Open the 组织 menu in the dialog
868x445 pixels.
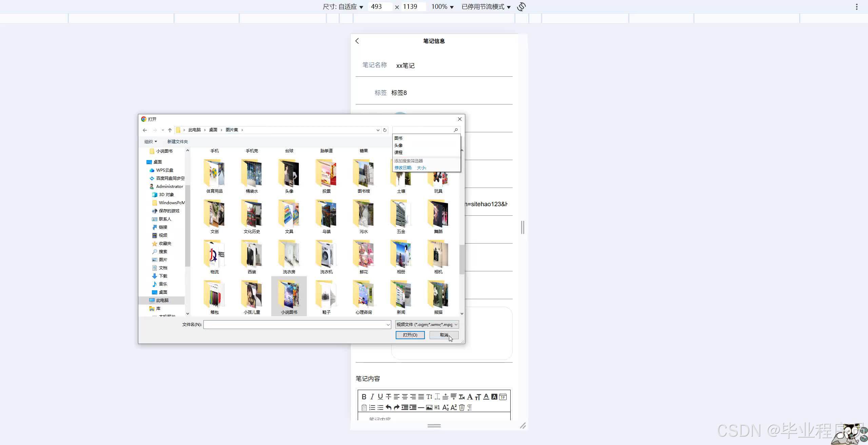pyautogui.click(x=151, y=142)
